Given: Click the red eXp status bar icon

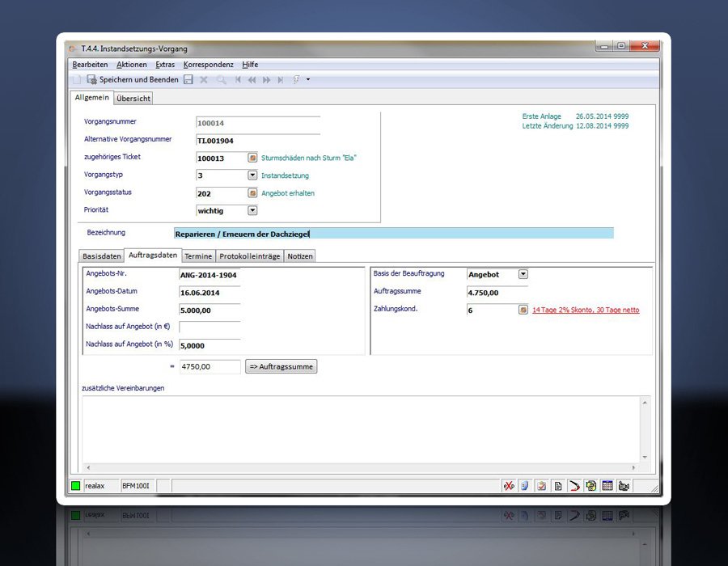Looking at the screenshot, I should [x=509, y=486].
